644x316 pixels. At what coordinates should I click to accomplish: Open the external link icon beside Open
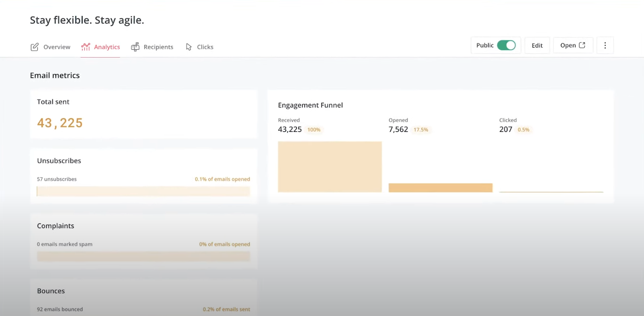582,45
